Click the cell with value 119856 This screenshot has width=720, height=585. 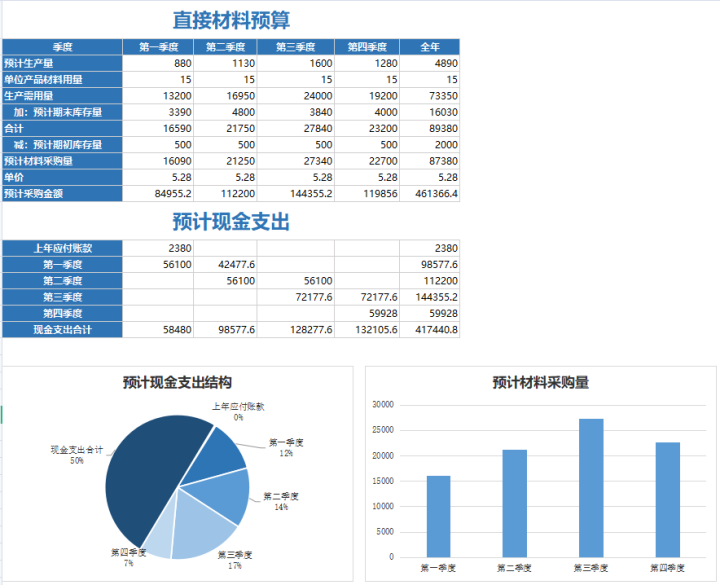[367, 194]
